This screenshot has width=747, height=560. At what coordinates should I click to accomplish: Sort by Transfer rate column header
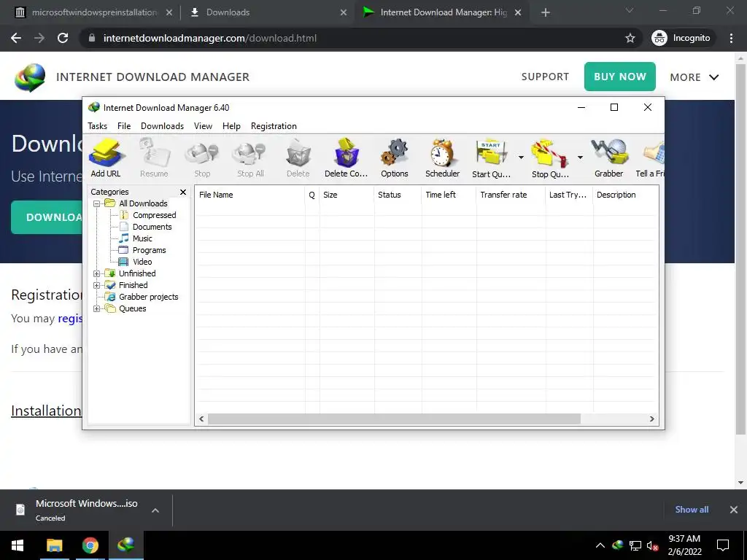coord(510,195)
